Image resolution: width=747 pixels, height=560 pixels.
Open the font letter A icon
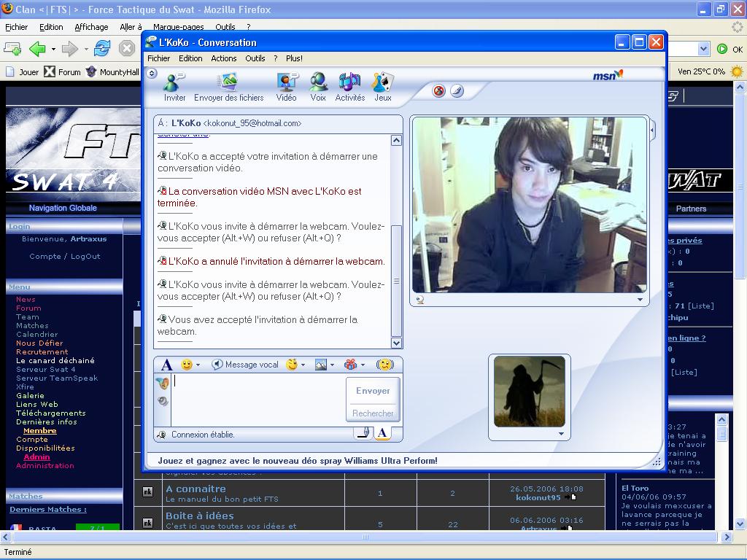166,365
